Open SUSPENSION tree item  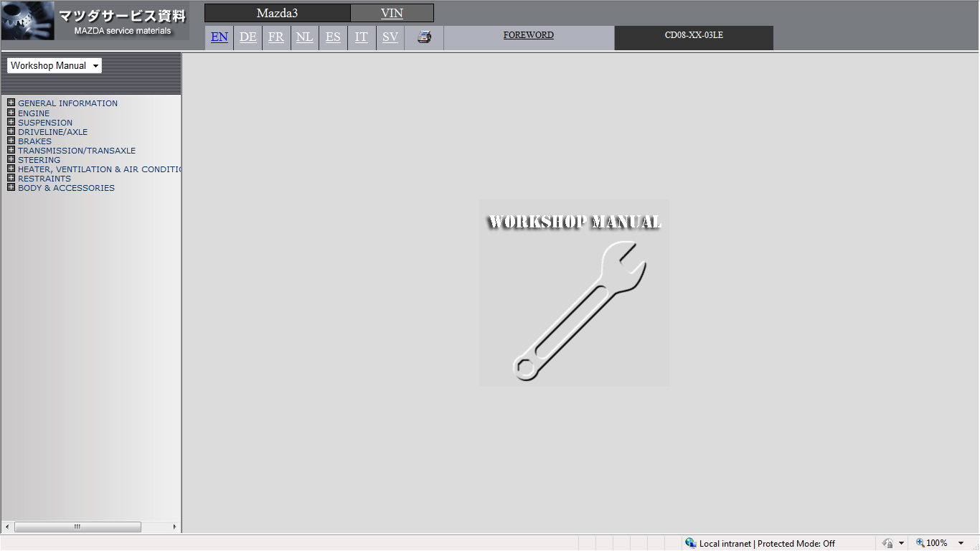tap(45, 123)
